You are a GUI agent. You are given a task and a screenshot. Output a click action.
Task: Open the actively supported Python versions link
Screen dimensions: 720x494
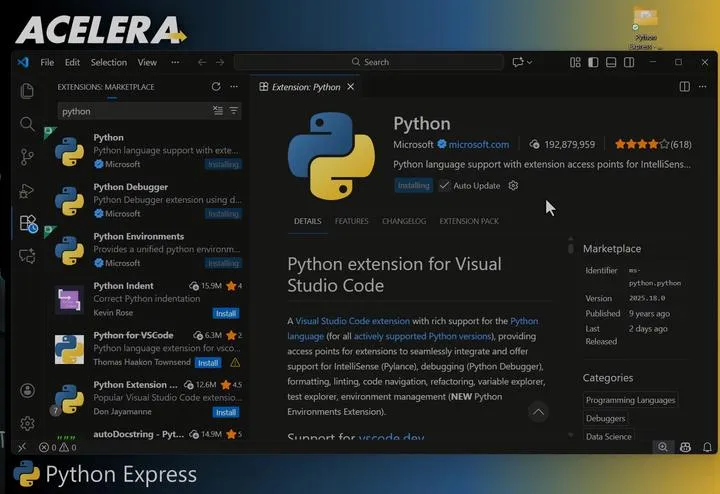pyautogui.click(x=422, y=336)
